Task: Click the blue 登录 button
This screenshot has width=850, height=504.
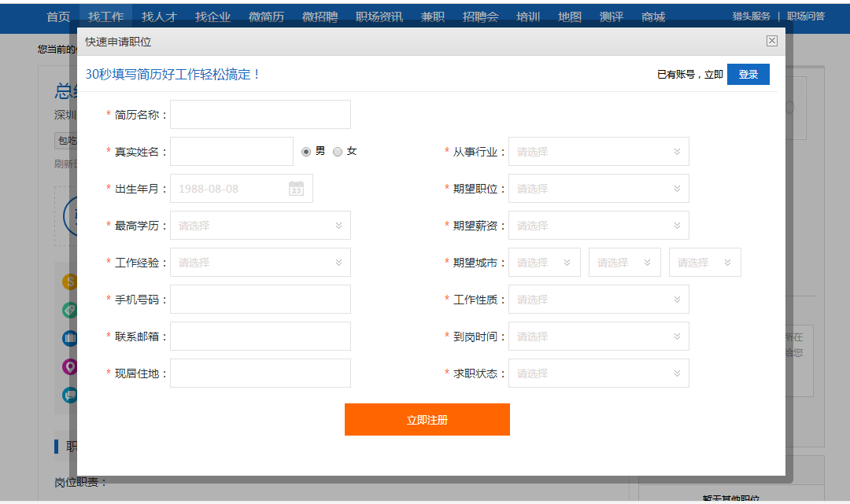Action: click(x=748, y=74)
